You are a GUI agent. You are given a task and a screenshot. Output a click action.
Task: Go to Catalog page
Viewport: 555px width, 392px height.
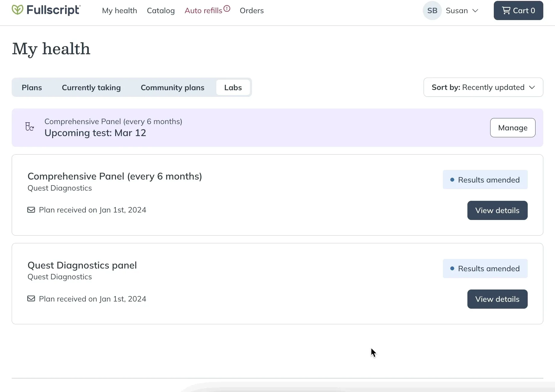coord(161,10)
